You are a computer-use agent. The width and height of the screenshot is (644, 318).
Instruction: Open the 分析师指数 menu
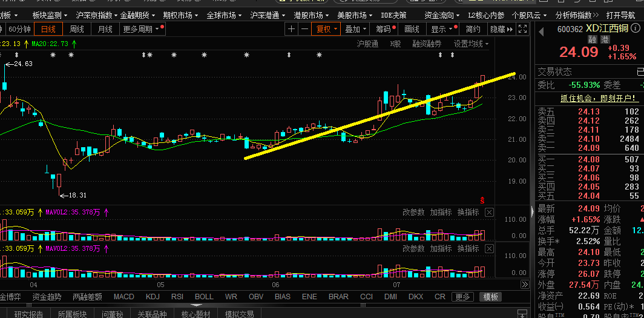tap(577, 15)
